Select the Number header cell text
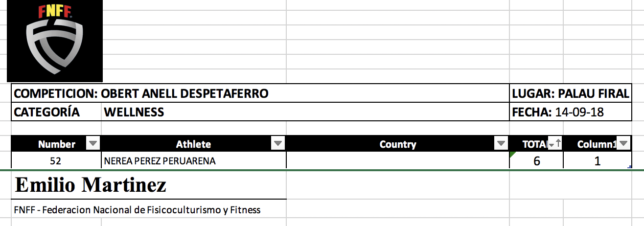The height and width of the screenshot is (226, 644). coord(57,144)
